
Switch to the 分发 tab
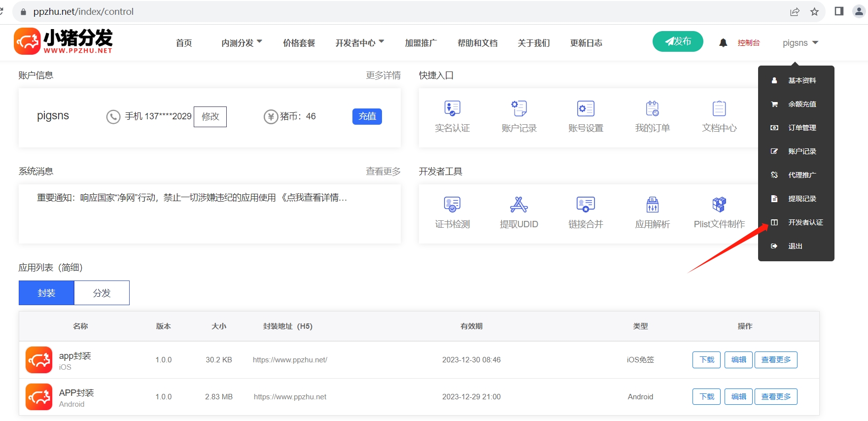[102, 293]
